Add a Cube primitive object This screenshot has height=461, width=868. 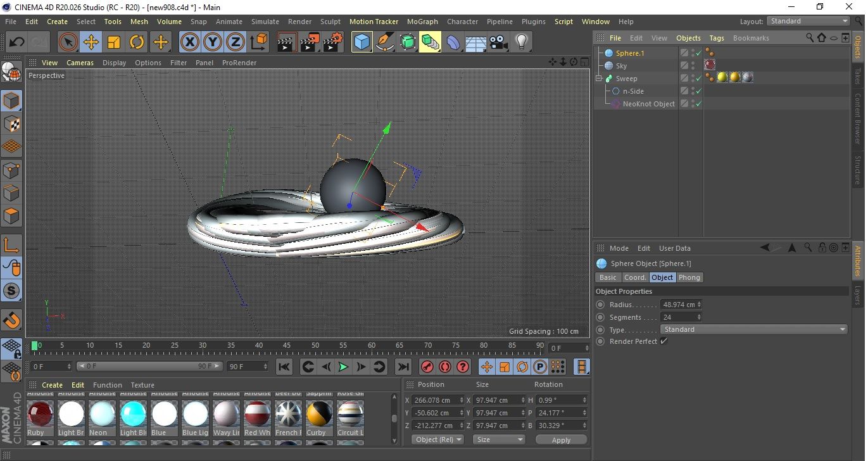pos(362,42)
